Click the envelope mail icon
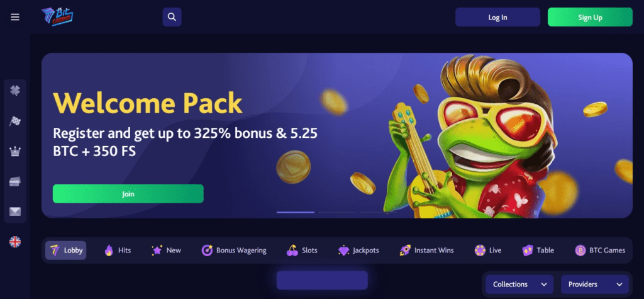The image size is (644, 299). click(15, 212)
